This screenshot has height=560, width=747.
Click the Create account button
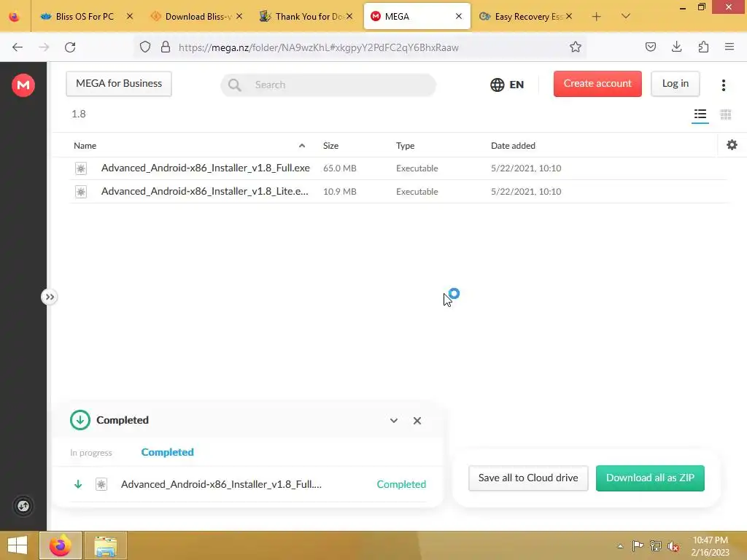[597, 84]
